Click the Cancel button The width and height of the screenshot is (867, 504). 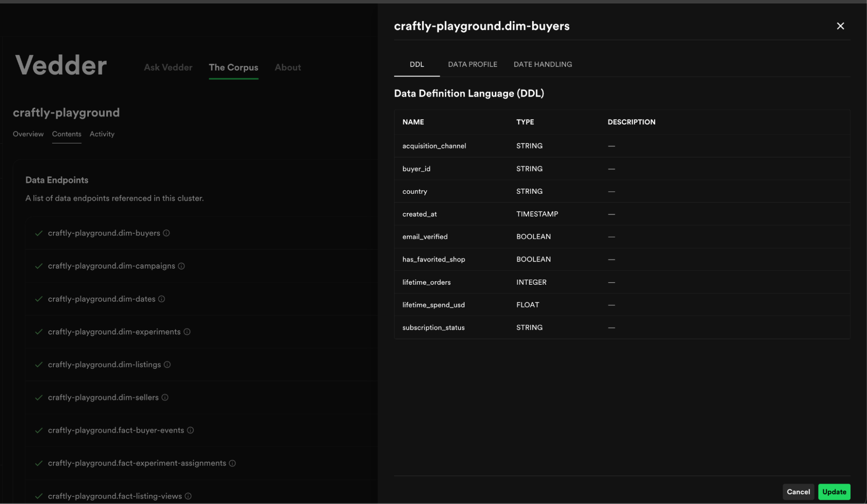point(798,492)
